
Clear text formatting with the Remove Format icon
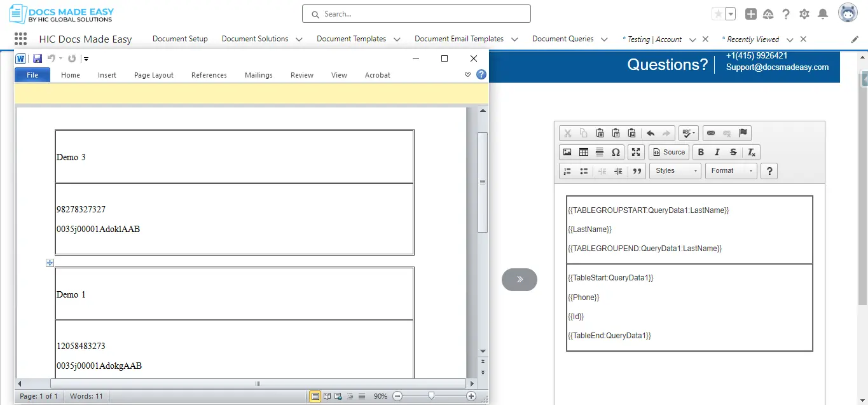(x=751, y=153)
